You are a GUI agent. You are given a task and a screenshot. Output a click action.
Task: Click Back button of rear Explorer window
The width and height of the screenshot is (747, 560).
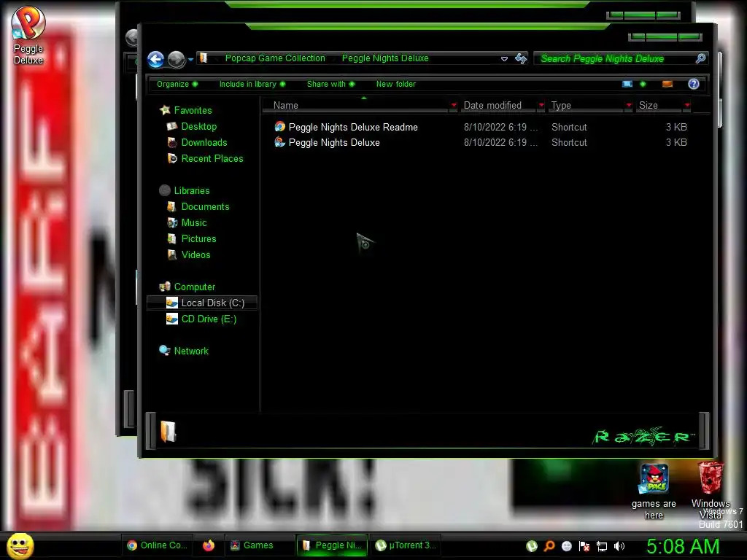pyautogui.click(x=131, y=38)
